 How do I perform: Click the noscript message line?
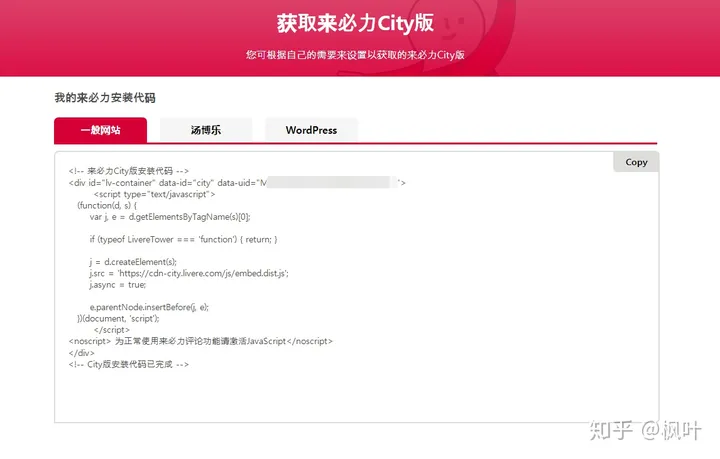201,341
